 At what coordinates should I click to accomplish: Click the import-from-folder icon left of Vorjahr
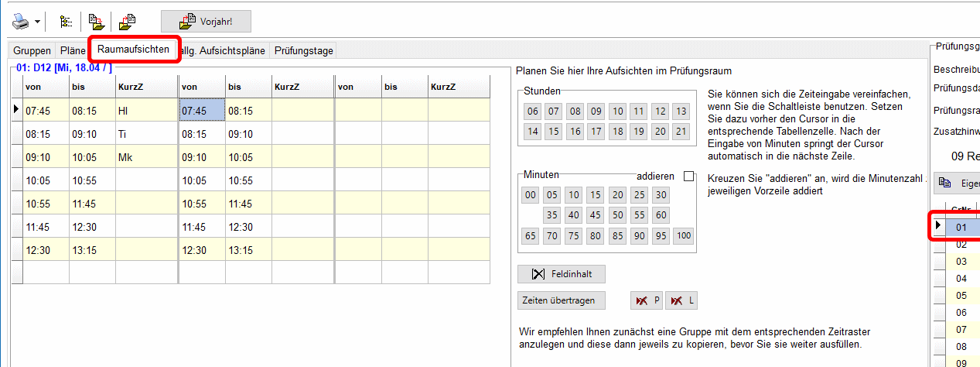click(127, 21)
